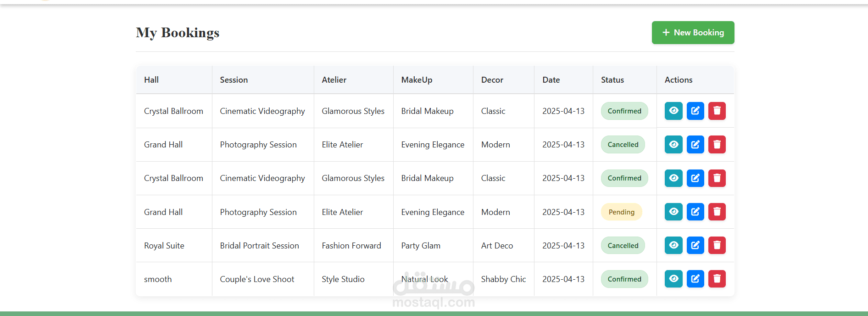The height and width of the screenshot is (316, 868).
Task: Create a New Booking
Action: pos(693,33)
